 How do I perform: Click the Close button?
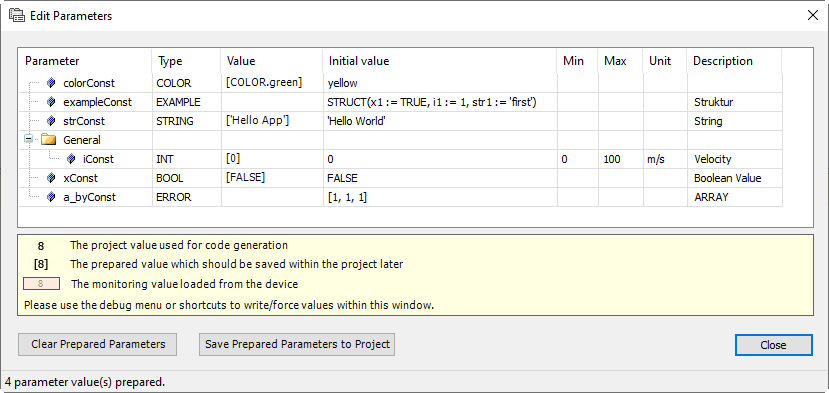773,345
